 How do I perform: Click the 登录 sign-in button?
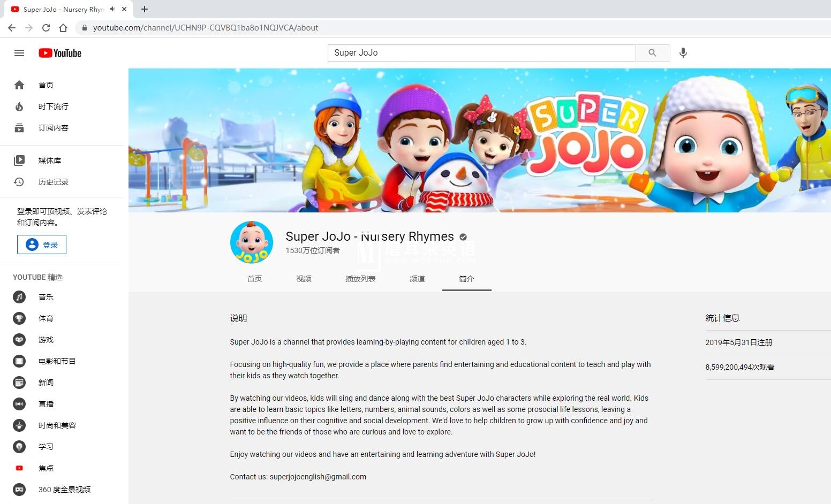pos(42,245)
